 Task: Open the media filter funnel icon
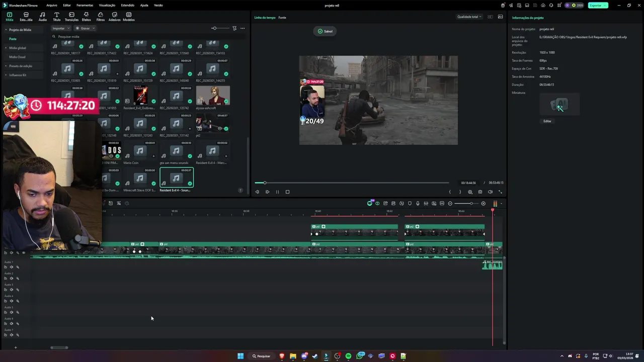(x=234, y=28)
